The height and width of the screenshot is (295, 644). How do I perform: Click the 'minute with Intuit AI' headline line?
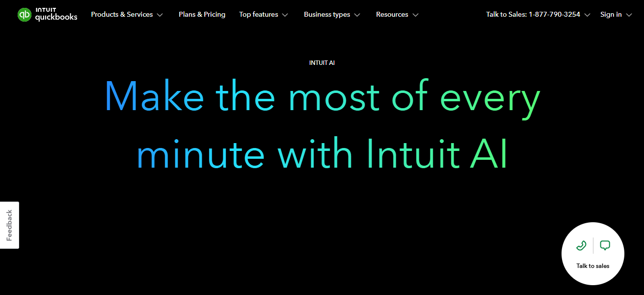322,153
